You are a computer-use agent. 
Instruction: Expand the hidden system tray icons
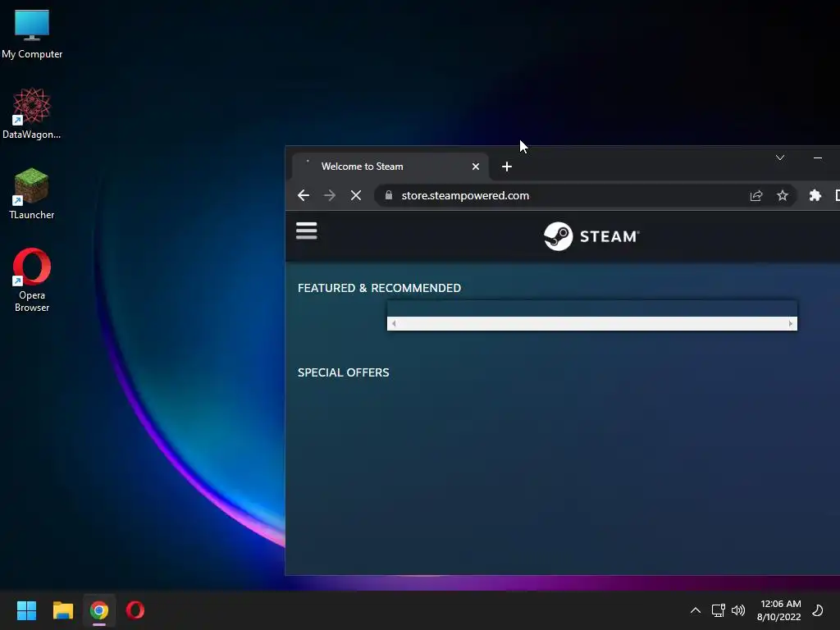tap(696, 610)
